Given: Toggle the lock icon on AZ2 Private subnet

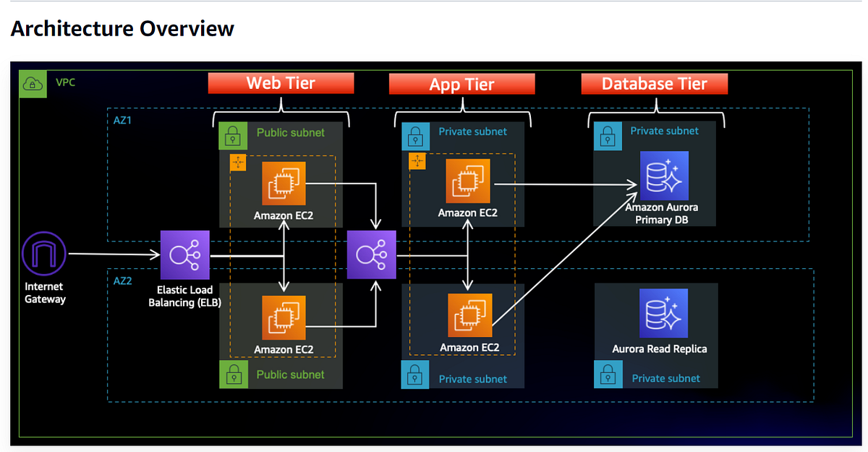Looking at the screenshot, I should pos(414,375).
